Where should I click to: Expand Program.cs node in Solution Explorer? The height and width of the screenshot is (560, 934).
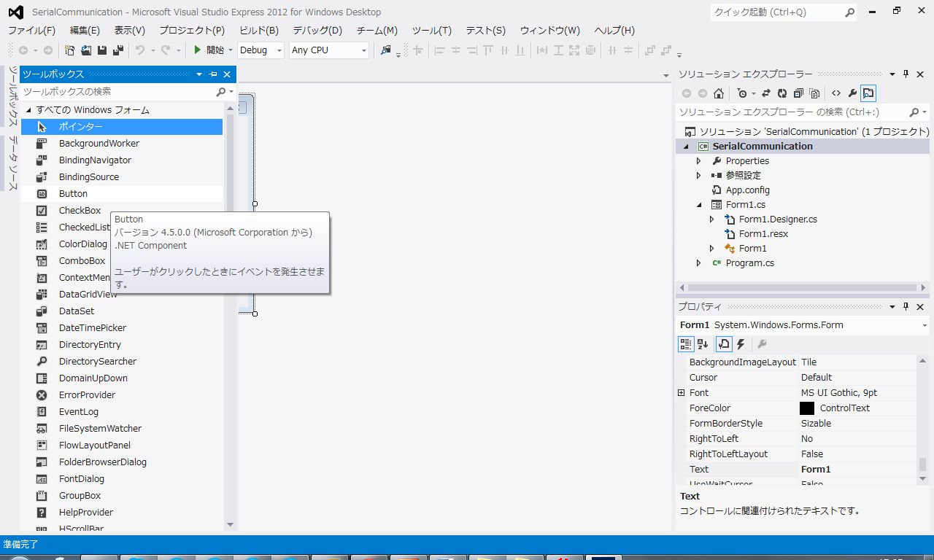[x=698, y=262]
